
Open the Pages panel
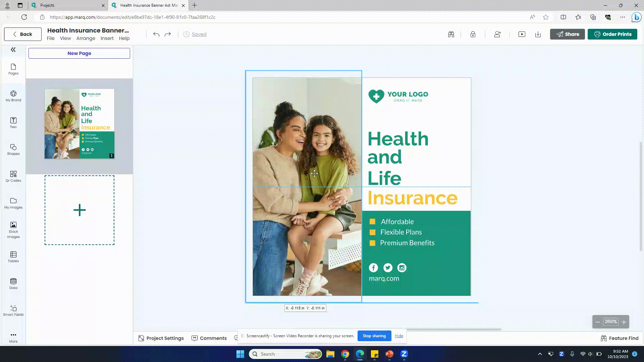click(x=13, y=69)
